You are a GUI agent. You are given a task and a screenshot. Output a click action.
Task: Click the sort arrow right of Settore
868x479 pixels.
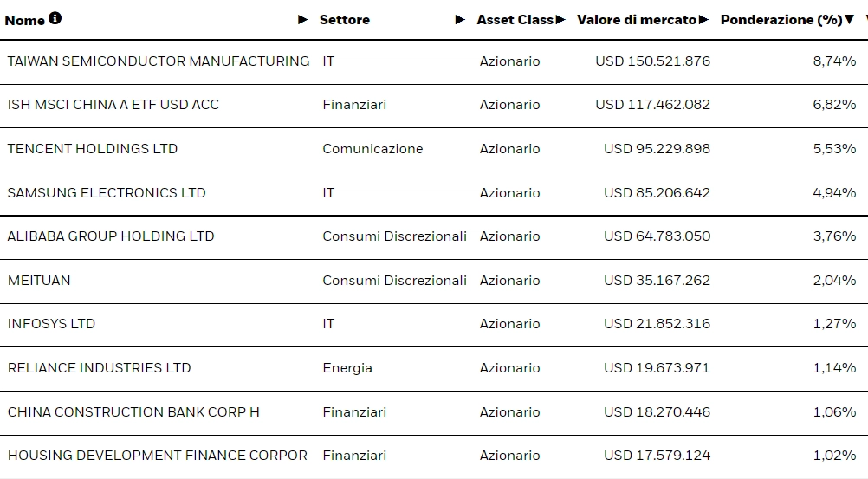coord(460,19)
